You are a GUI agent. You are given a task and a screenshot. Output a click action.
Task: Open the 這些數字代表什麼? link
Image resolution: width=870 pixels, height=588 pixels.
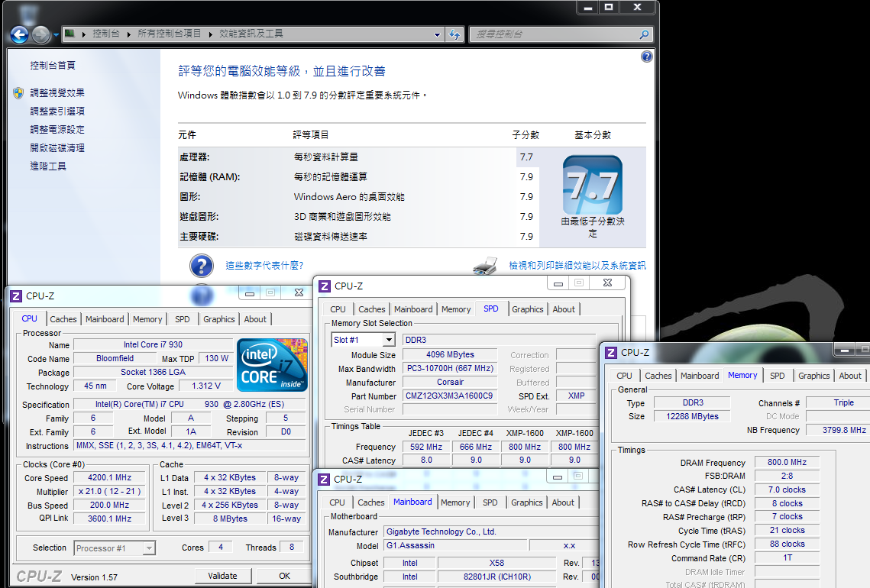264,266
